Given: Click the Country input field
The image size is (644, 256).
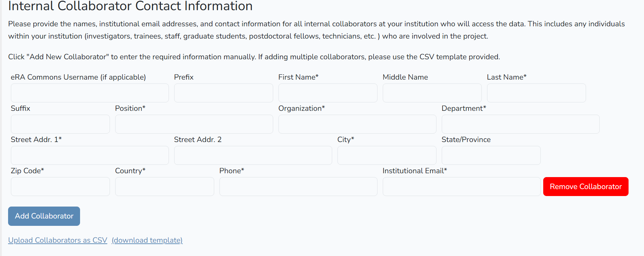Looking at the screenshot, I should click(x=164, y=187).
